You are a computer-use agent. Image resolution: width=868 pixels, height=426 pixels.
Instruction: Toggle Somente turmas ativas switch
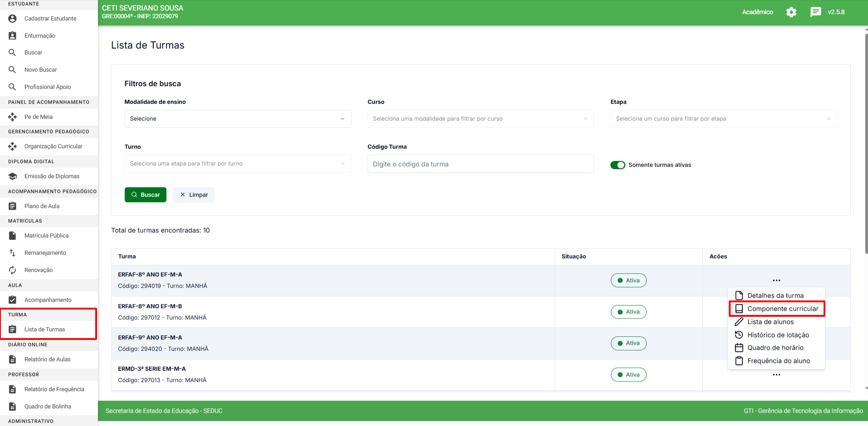[x=618, y=165]
